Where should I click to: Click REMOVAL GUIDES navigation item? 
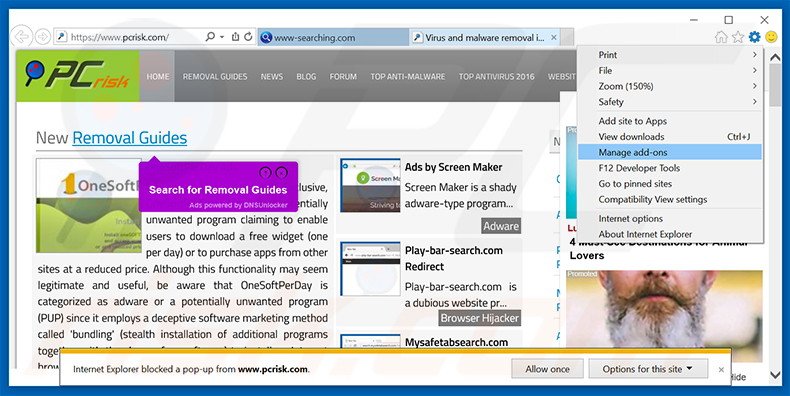[x=215, y=77]
